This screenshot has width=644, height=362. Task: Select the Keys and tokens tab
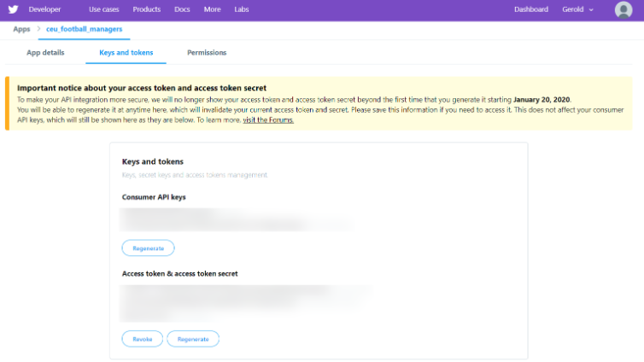tap(126, 53)
